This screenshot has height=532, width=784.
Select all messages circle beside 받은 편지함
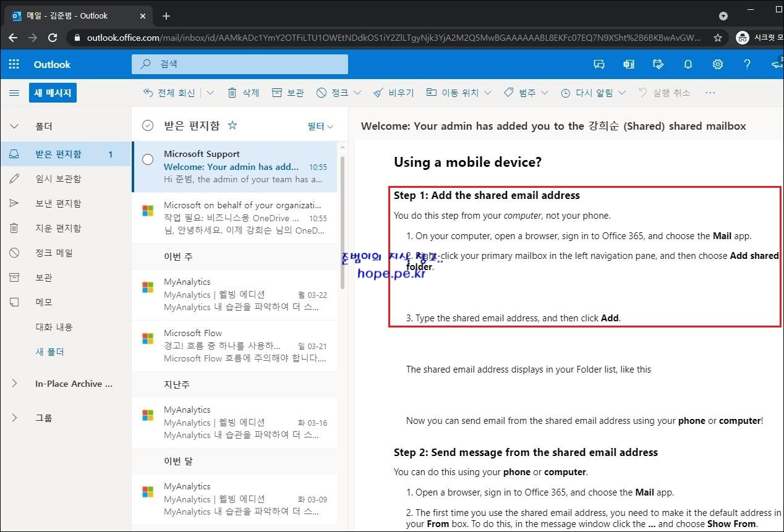pos(148,125)
